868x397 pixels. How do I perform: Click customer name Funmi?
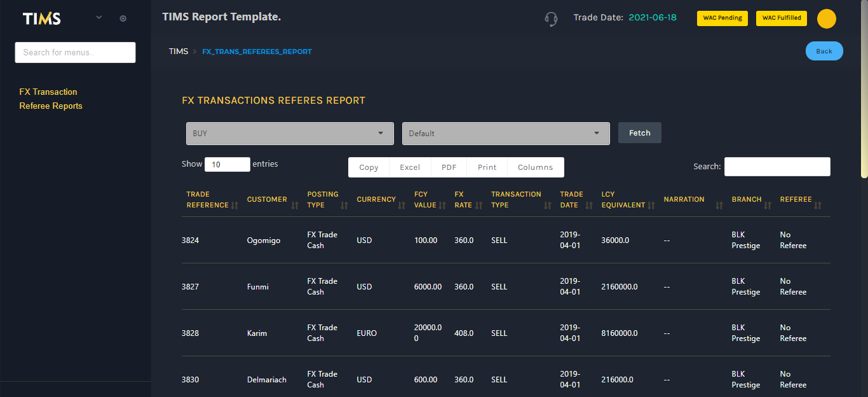[258, 287]
